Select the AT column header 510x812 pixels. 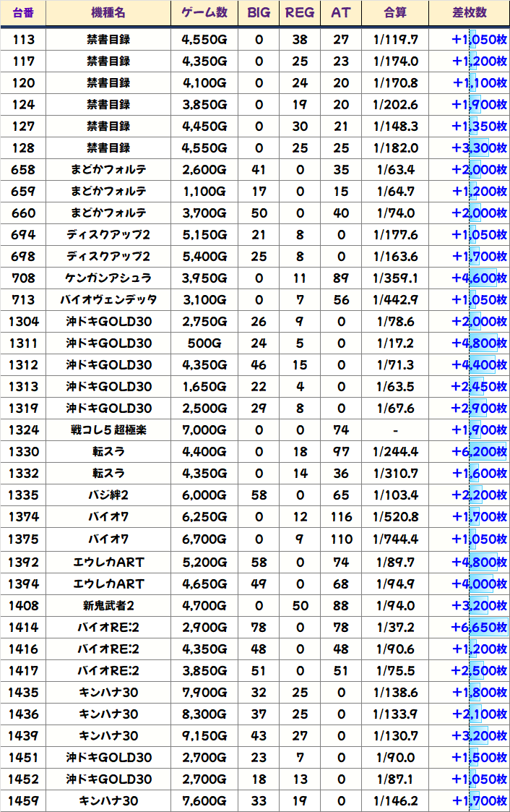pos(340,13)
